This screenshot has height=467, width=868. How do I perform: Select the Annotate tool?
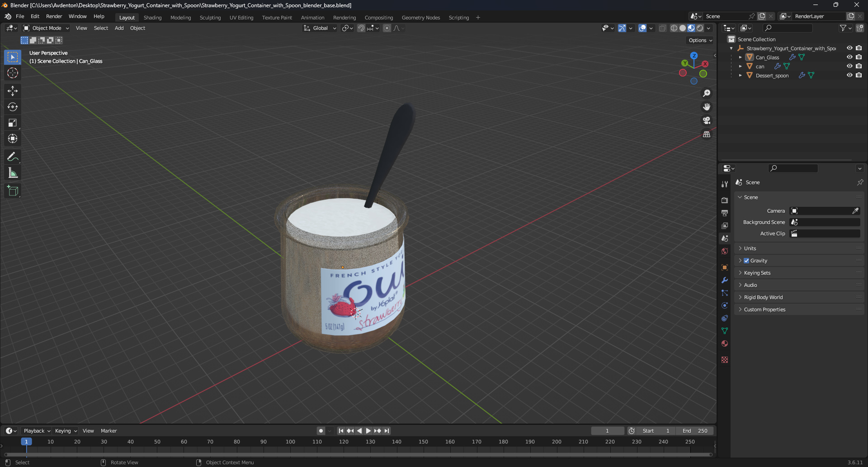coord(13,157)
